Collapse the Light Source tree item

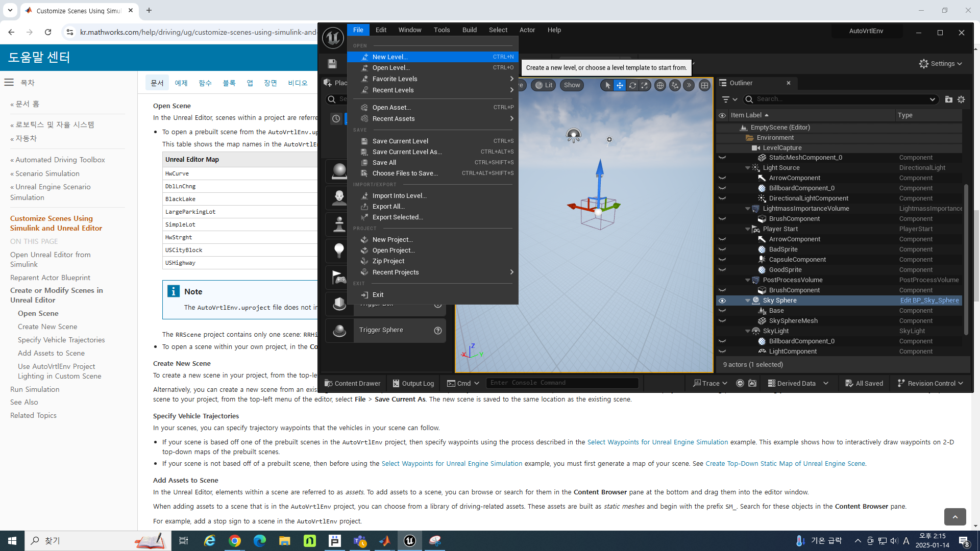point(748,168)
